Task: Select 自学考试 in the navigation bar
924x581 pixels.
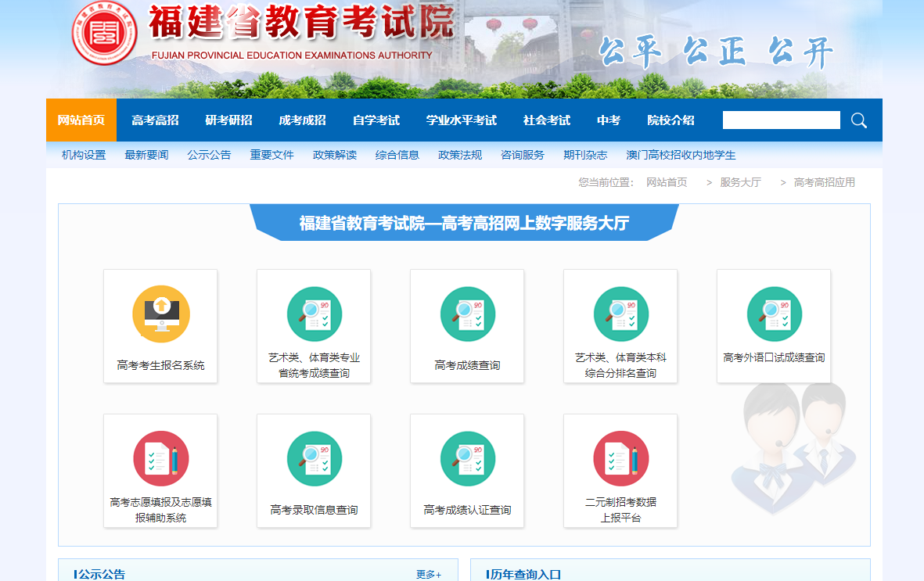Action: coord(376,120)
